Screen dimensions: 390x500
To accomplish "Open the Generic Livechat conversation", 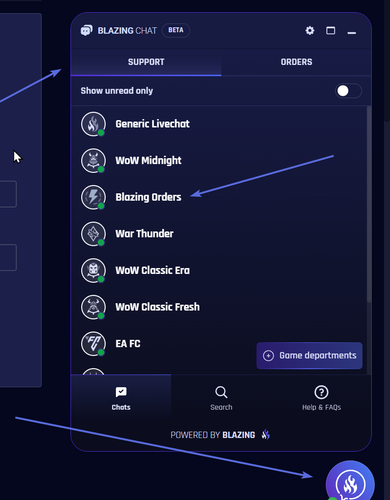I will click(219, 124).
